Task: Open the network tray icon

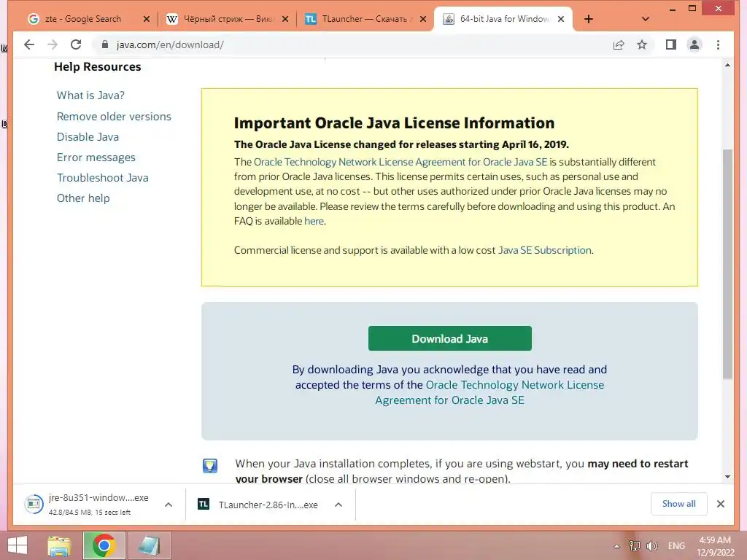Action: click(x=635, y=546)
